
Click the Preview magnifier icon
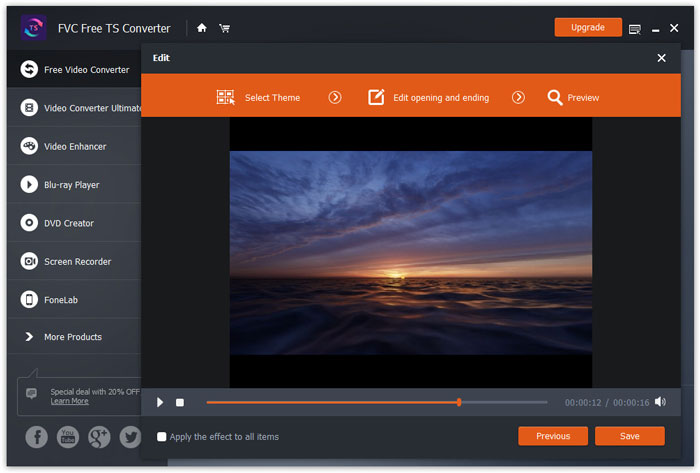coord(555,97)
